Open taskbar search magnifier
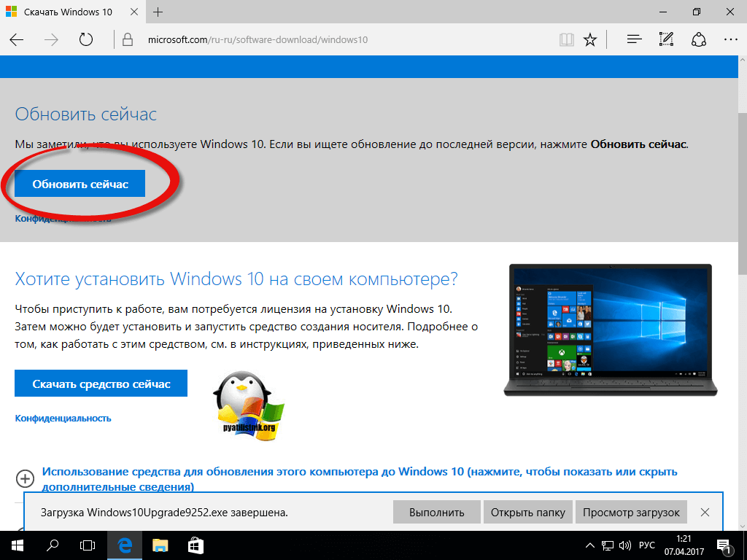747x560 pixels. (53, 545)
